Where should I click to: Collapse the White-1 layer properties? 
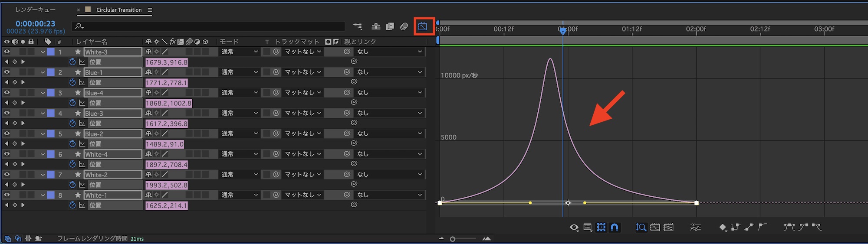[x=43, y=195]
